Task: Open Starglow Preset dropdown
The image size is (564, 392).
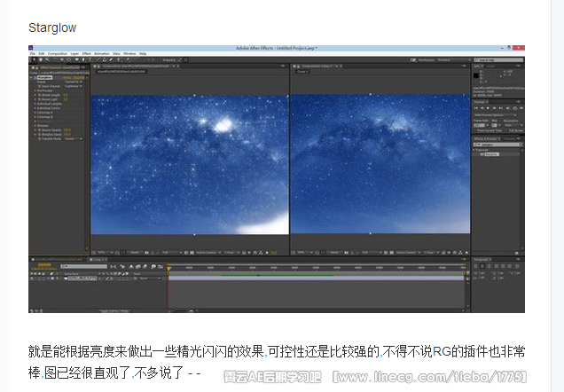Action: point(73,82)
